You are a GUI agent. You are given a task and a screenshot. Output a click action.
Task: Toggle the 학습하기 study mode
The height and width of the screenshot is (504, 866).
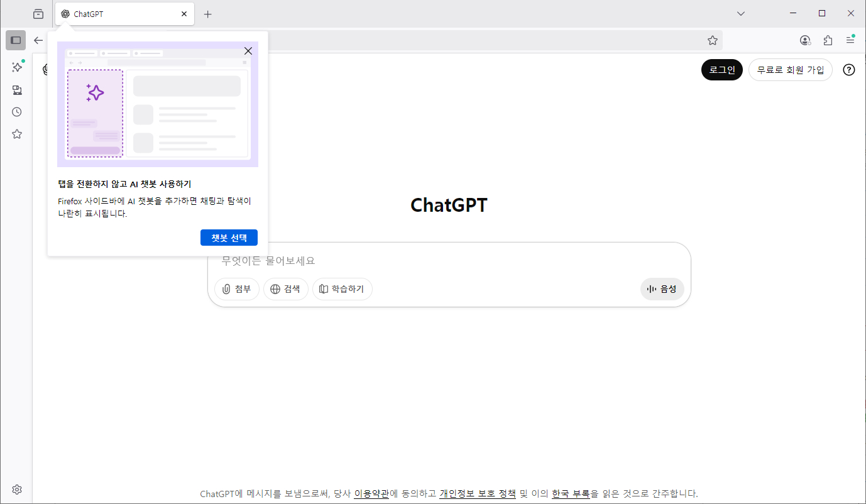pos(342,289)
